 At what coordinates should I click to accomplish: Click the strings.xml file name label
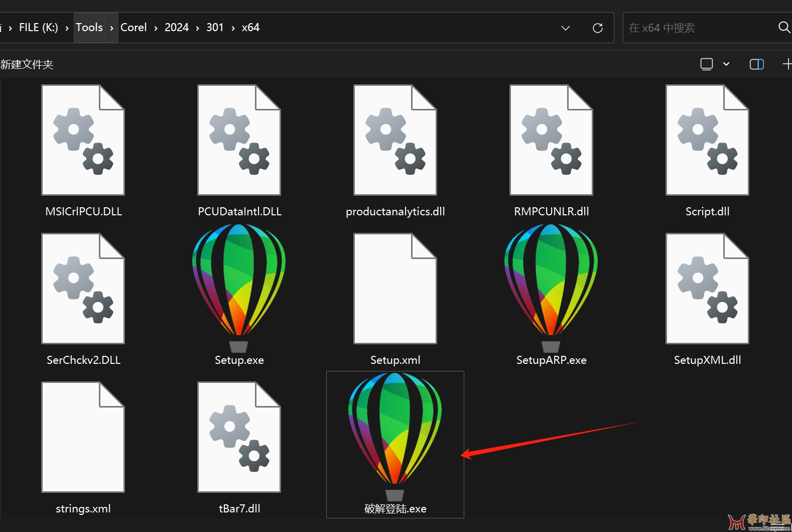click(83, 508)
